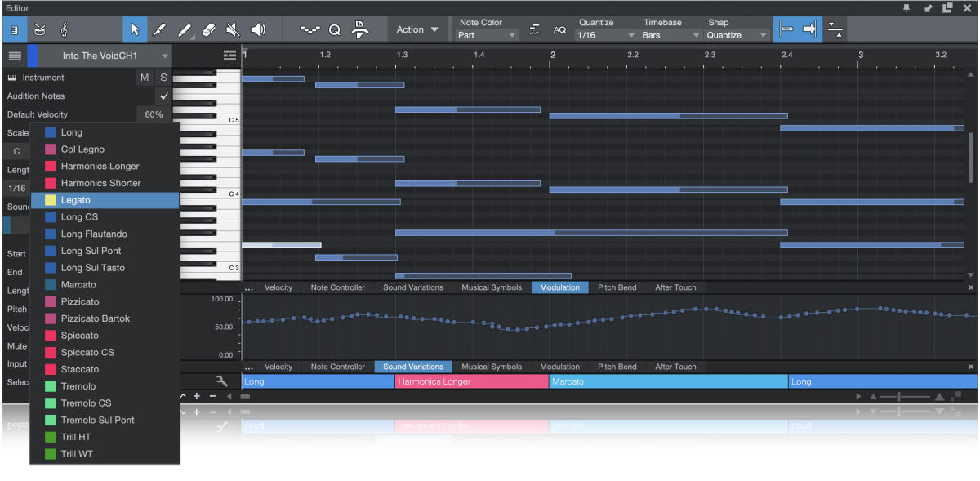This screenshot has width=980, height=481.
Task: Click the Marcato variation block
Action: pyautogui.click(x=668, y=381)
